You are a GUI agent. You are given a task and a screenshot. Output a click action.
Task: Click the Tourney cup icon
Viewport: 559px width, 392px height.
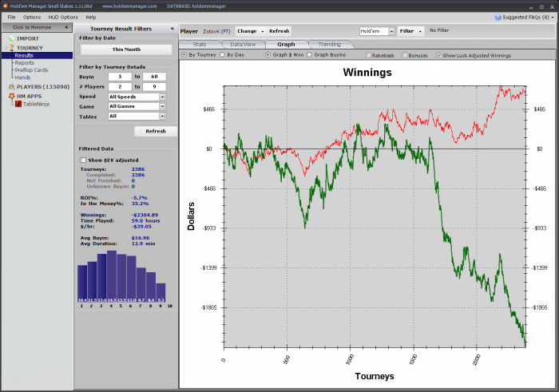(x=11, y=48)
